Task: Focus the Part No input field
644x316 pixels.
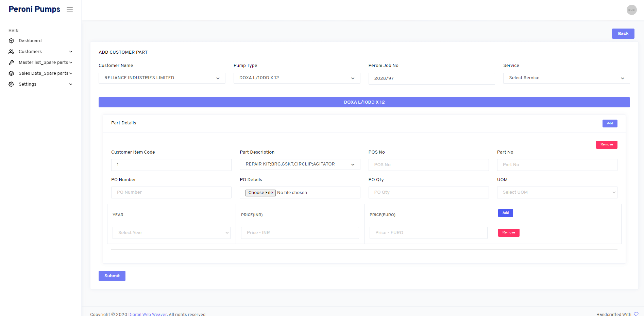Action: (557, 165)
